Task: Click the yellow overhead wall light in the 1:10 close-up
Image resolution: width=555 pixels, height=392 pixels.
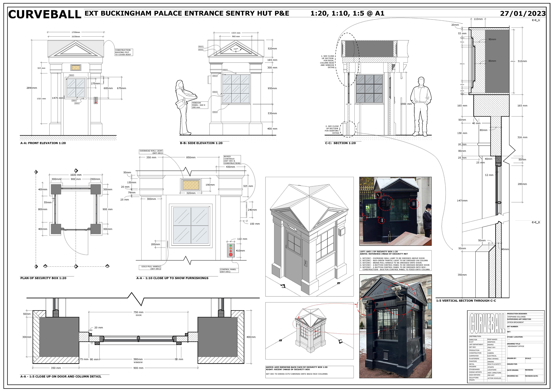Action: [191, 185]
